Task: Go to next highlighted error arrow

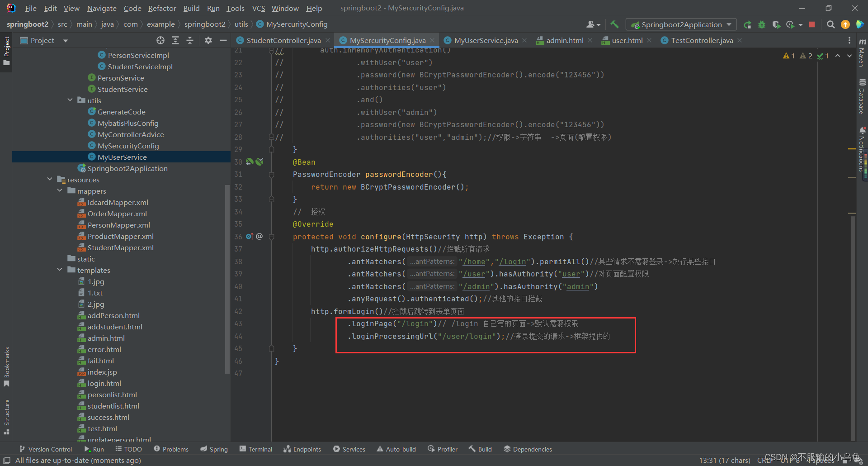Action: pos(849,56)
